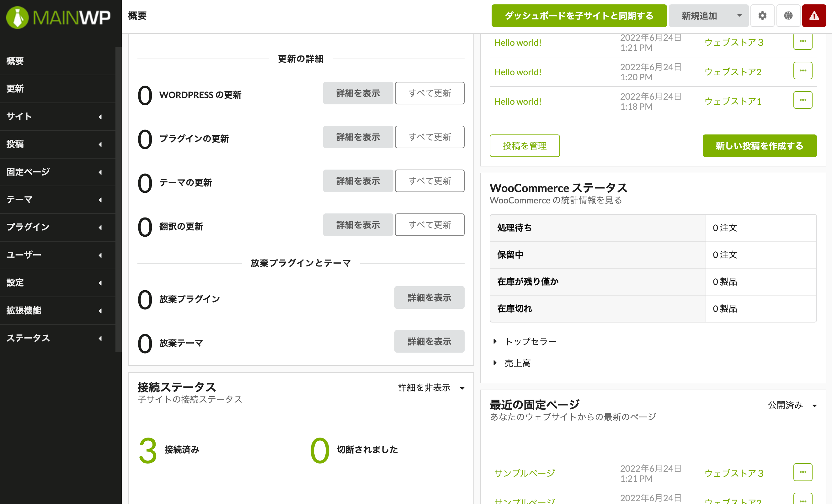Click the sidebar vertical scrollbar

(119, 199)
